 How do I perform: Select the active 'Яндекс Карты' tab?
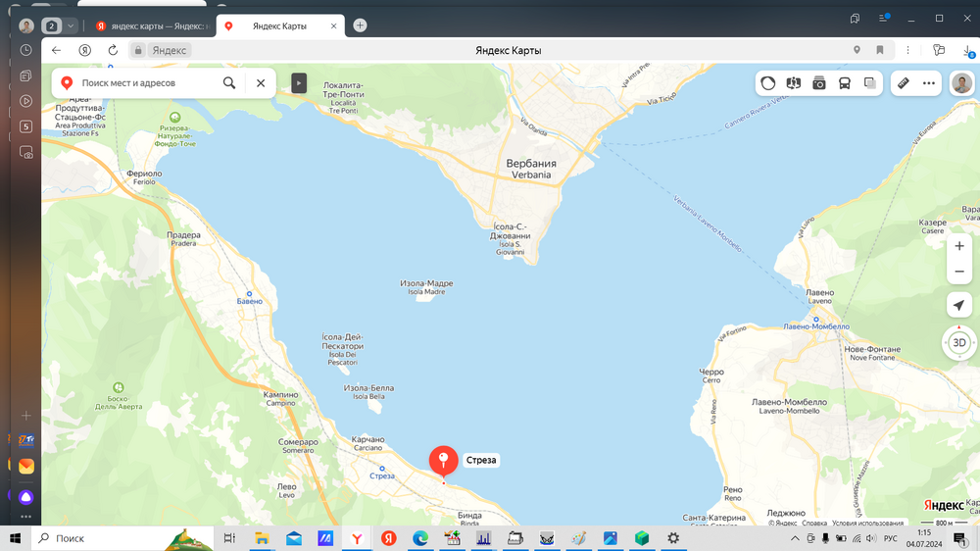click(x=279, y=26)
